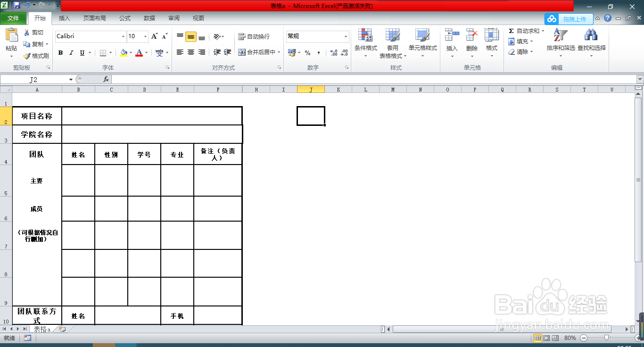Click the phonetic guide wén icon
This screenshot has width=644, height=347.
(x=159, y=53)
